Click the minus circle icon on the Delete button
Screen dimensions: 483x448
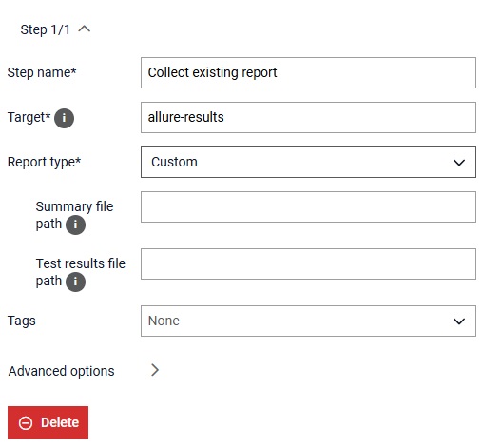coord(26,423)
